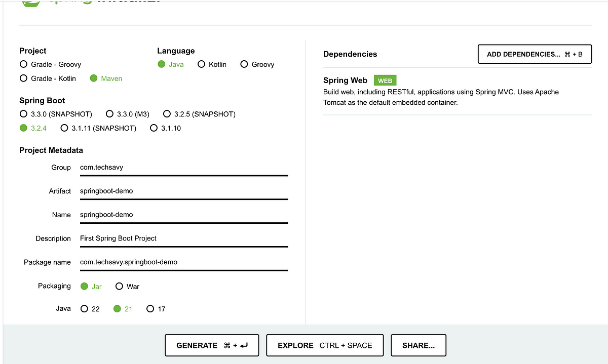Select Spring Boot 3.3.0 (SNAPSHOT)

pyautogui.click(x=56, y=114)
